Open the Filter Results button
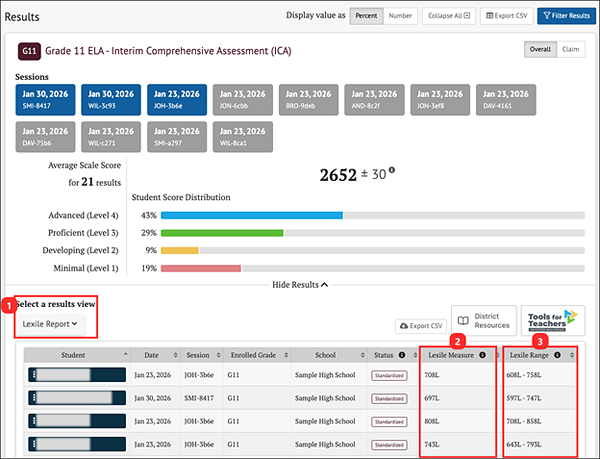600x459 pixels. [x=566, y=16]
